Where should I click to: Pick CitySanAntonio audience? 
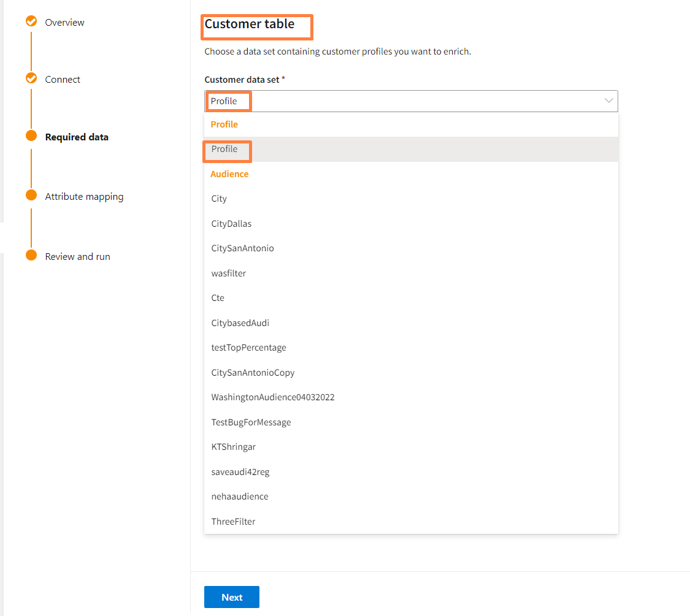242,248
